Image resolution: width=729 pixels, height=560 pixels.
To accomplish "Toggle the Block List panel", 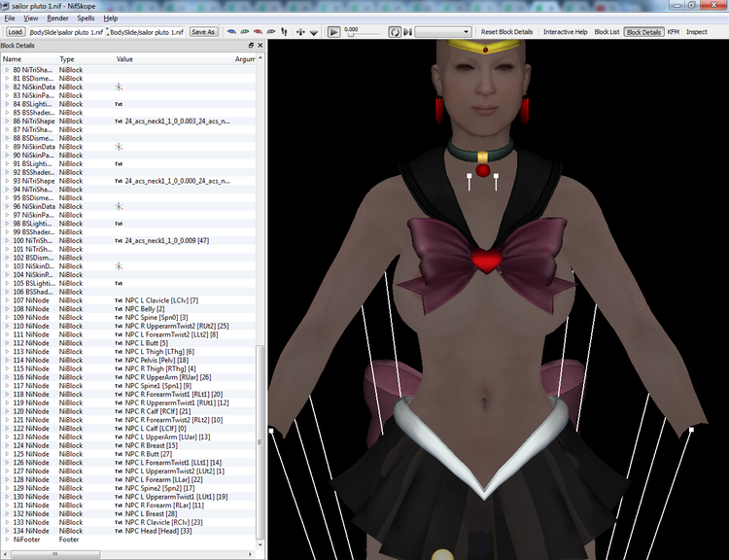I will (x=607, y=32).
